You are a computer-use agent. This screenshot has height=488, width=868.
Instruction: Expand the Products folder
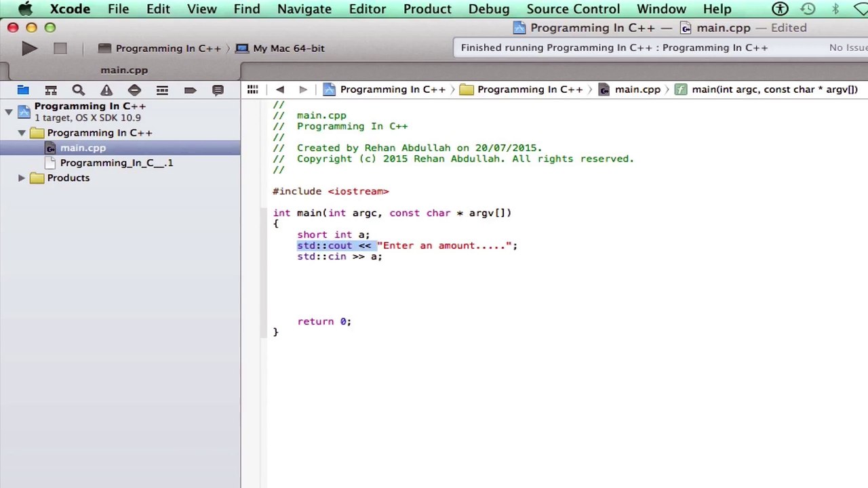[22, 178]
